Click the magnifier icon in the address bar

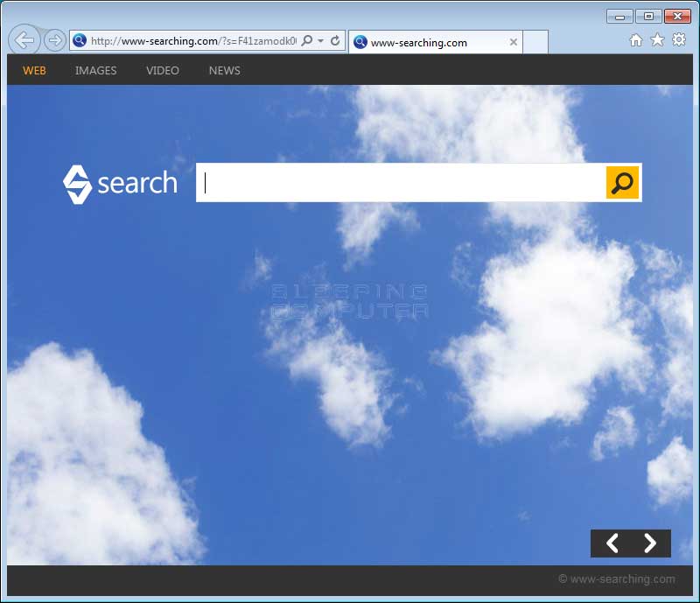[x=307, y=41]
